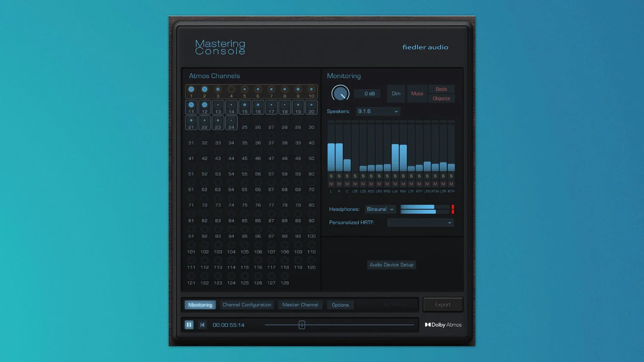Toggle Dim on the monitoring section

coord(396,94)
